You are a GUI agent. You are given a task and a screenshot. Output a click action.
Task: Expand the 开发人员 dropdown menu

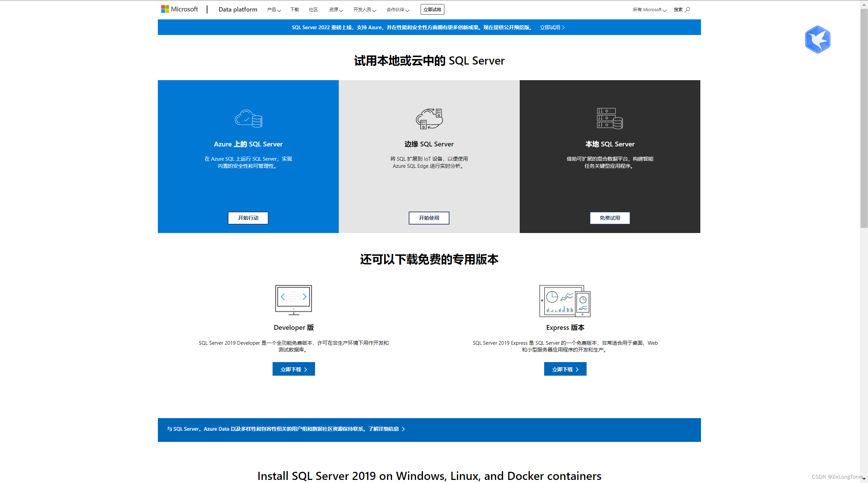coord(365,10)
